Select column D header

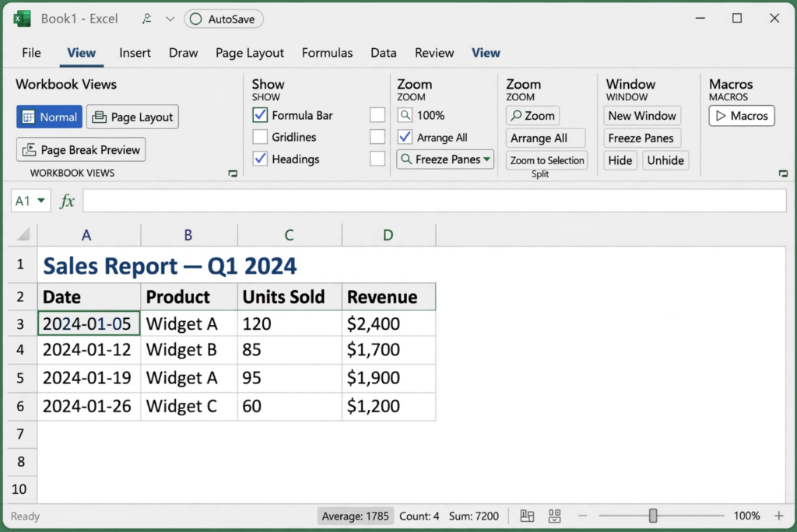(x=389, y=235)
